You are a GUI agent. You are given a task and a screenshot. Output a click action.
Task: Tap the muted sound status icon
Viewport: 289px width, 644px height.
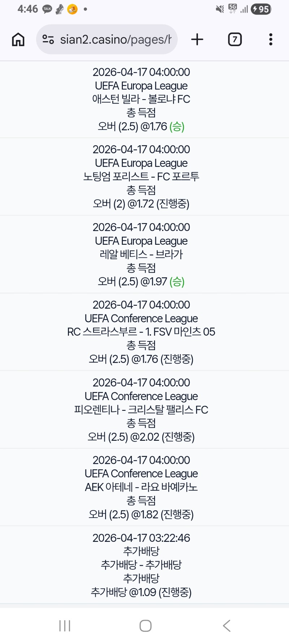(220, 9)
